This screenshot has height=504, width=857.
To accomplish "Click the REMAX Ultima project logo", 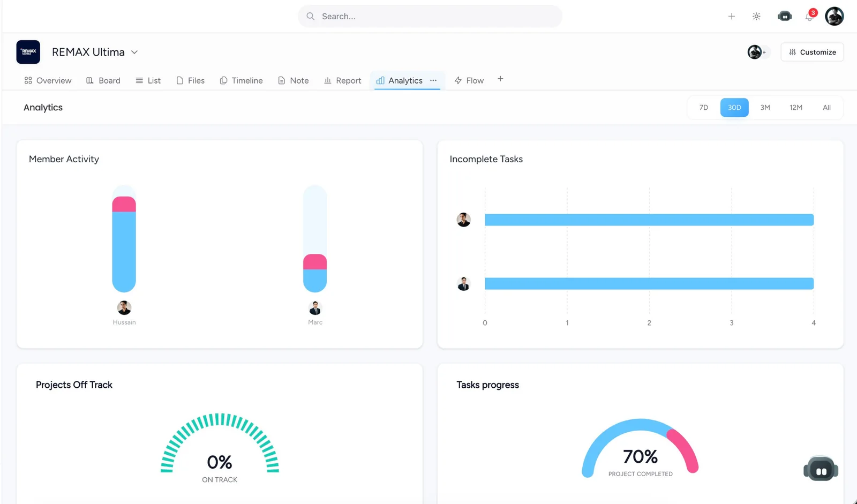I will pos(28,52).
